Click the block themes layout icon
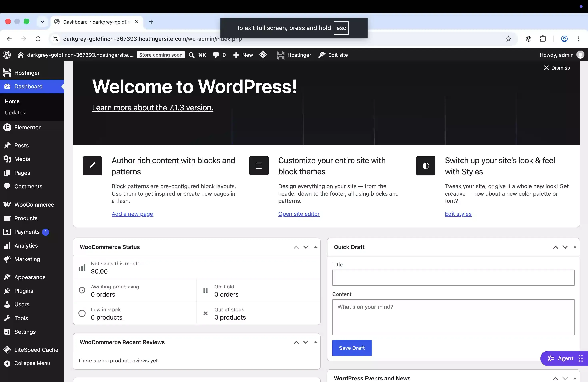Image resolution: width=588 pixels, height=382 pixels. point(259,166)
